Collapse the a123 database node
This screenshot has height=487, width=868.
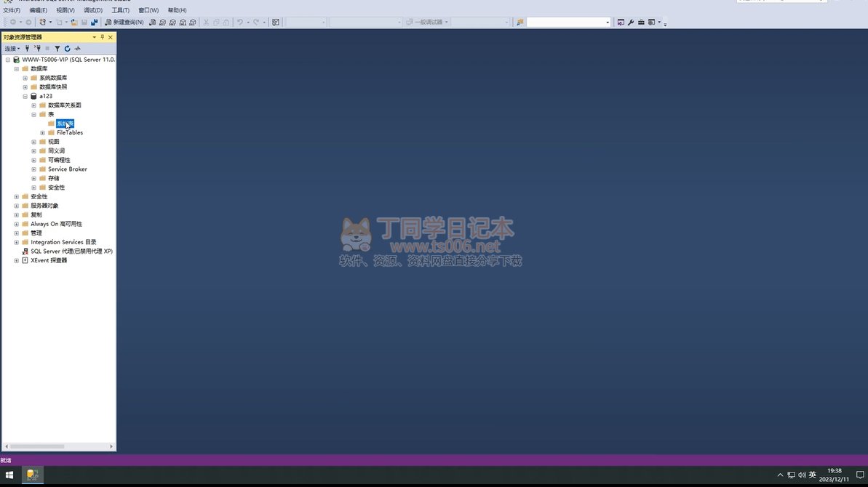pyautogui.click(x=25, y=96)
